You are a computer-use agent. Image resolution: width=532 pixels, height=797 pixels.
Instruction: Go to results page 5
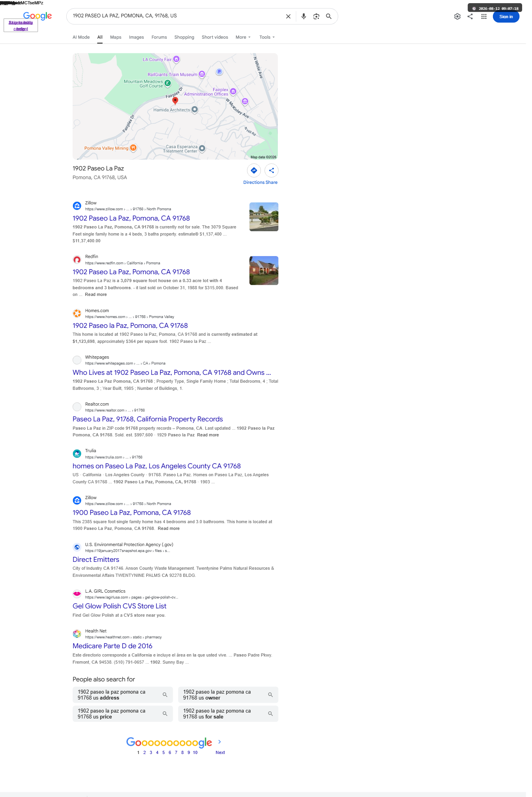coord(163,752)
